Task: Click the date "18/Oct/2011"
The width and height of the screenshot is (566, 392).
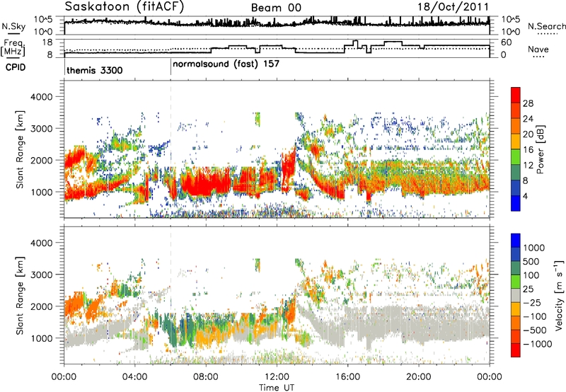Action: click(x=454, y=7)
